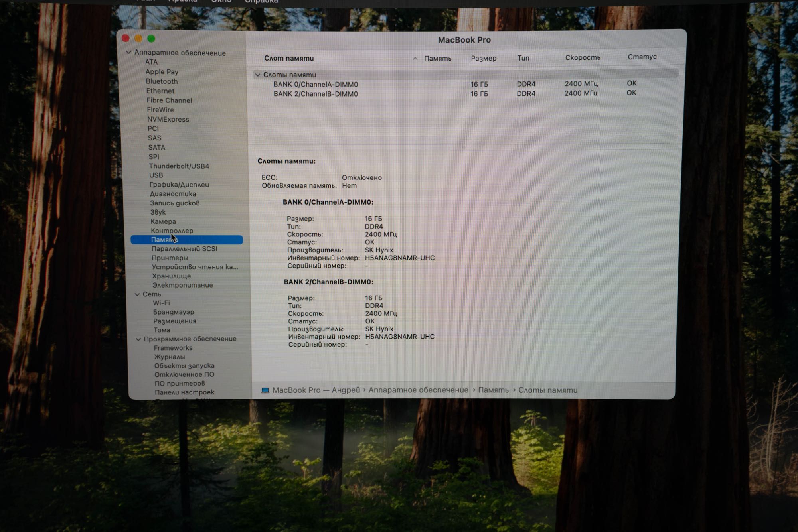Click Аппаратное обеспечение in the path bar

tap(418, 390)
